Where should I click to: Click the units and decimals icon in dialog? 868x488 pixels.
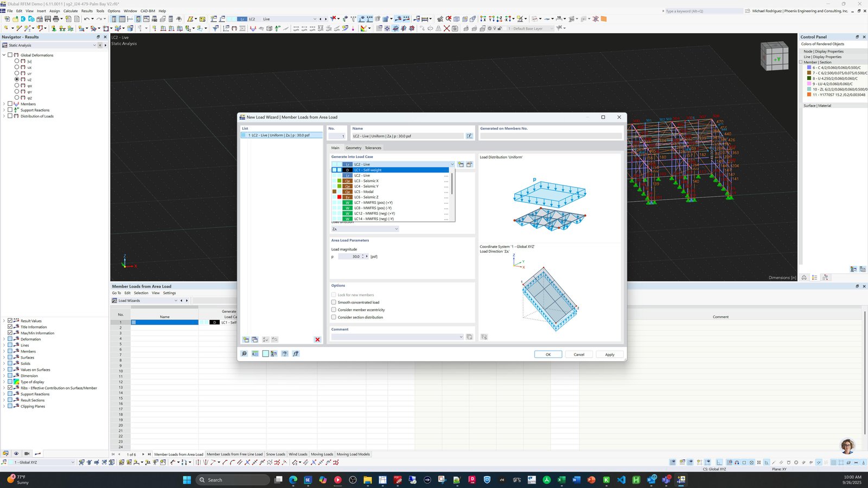point(255,354)
